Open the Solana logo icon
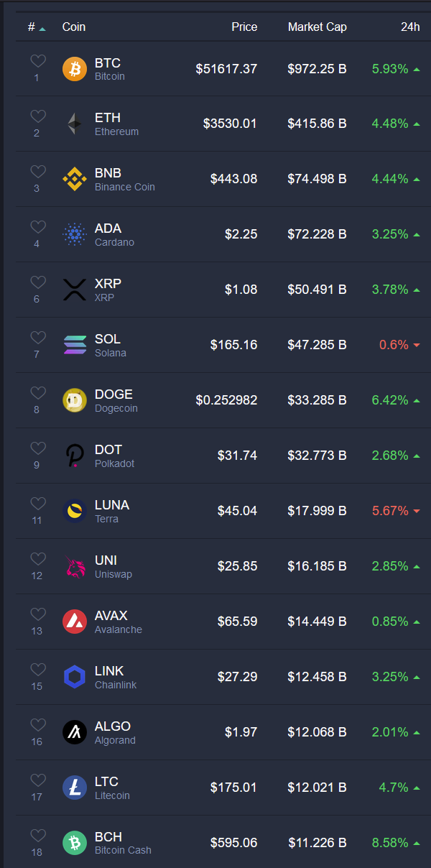Viewport: 431px width, 868px height. click(x=75, y=346)
